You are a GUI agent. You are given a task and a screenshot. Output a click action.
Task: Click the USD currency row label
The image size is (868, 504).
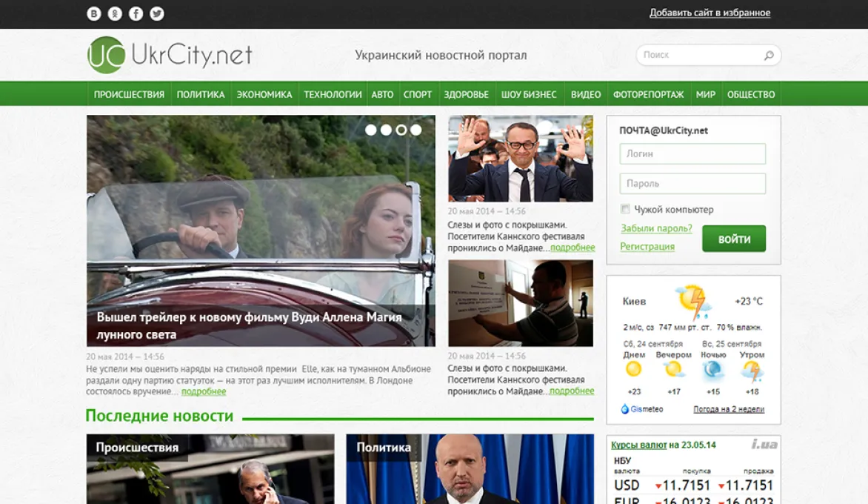pyautogui.click(x=627, y=485)
